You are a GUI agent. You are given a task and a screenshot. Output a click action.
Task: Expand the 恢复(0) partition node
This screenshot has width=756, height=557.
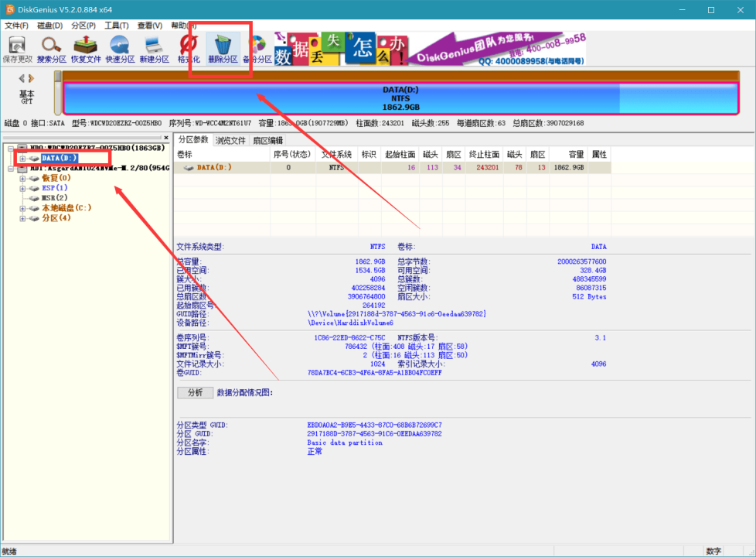[22, 179]
